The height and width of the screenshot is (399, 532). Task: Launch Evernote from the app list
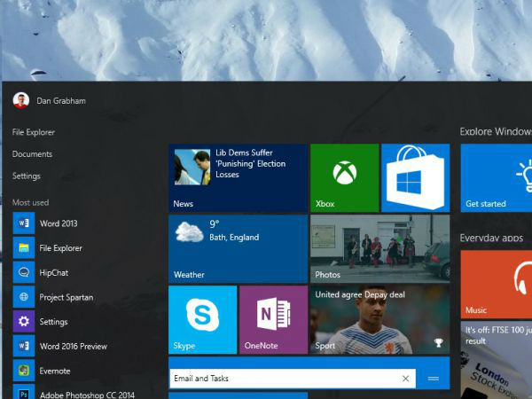(54, 371)
